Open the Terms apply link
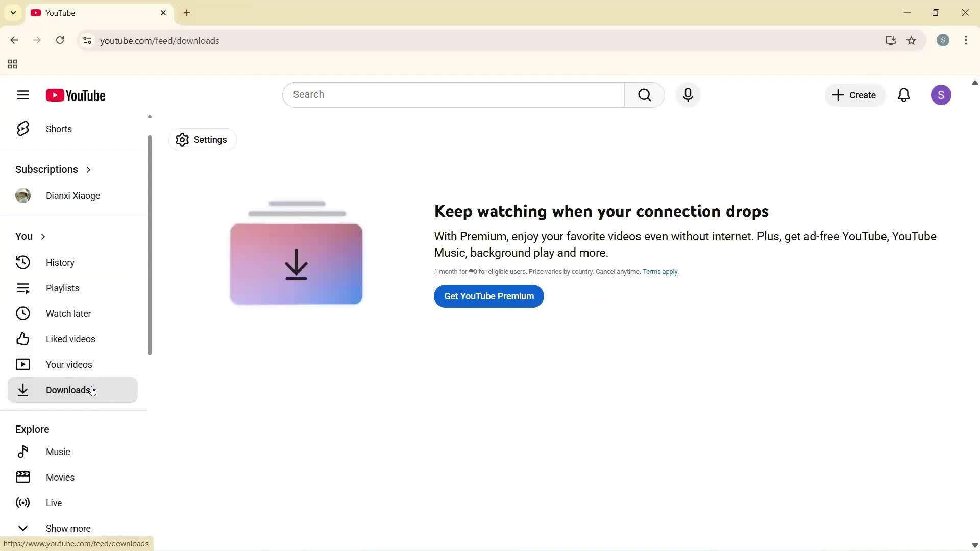 coord(660,271)
